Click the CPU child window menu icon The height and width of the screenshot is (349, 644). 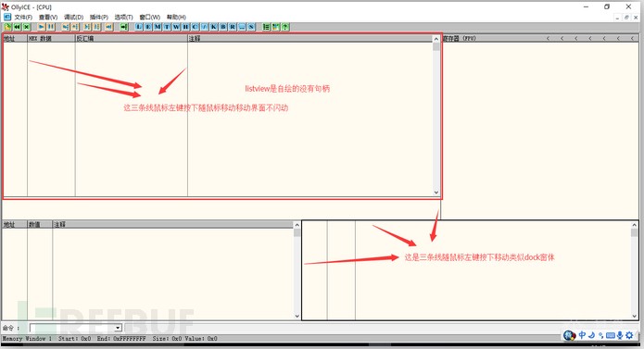7,17
